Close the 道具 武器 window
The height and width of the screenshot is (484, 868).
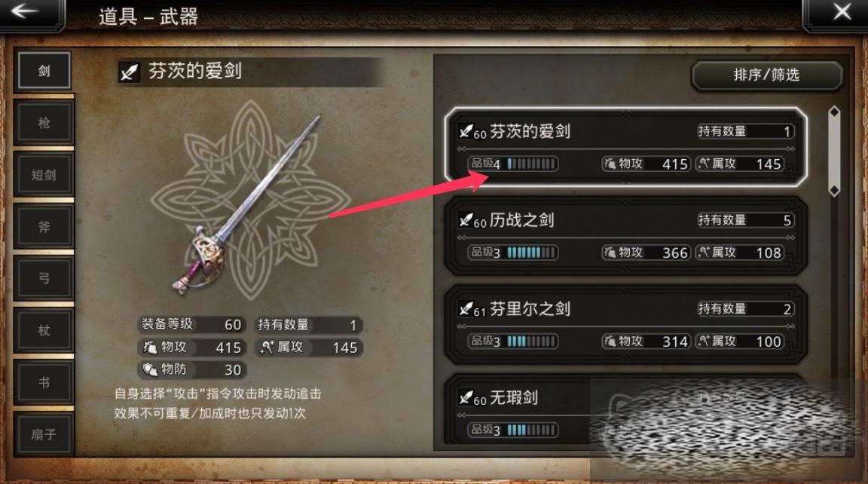pos(842,11)
